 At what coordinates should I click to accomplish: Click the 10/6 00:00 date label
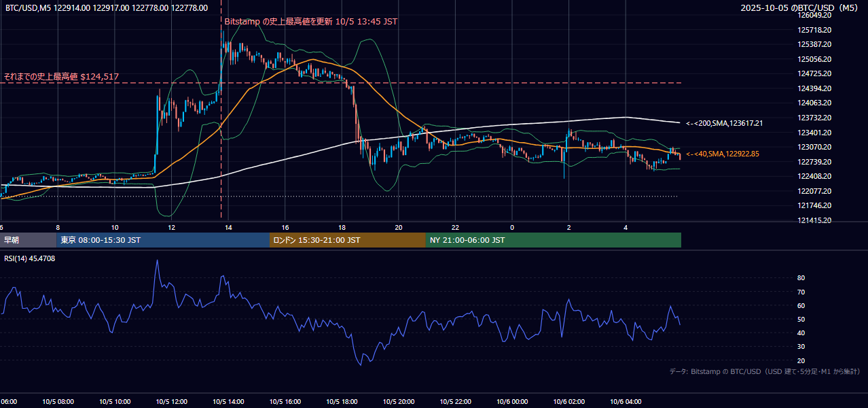[512, 402]
